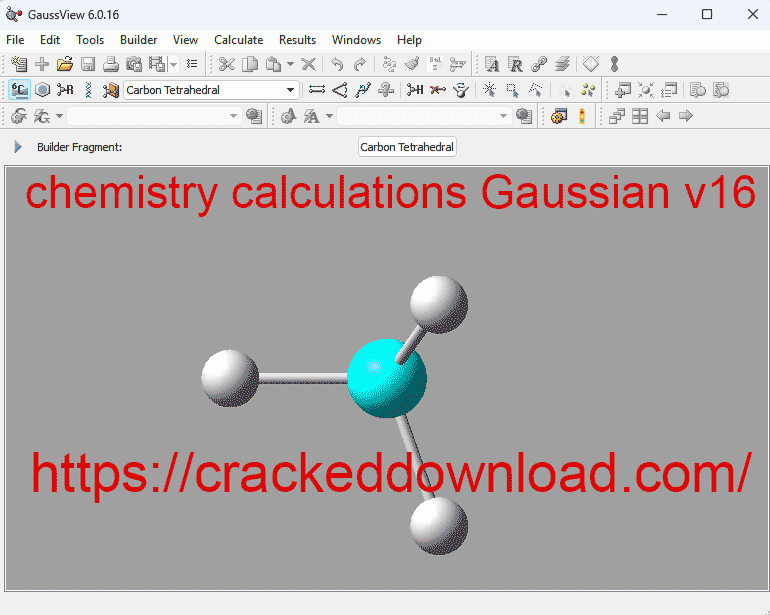Select the Modify Bond tool
770x615 pixels.
coord(317,90)
